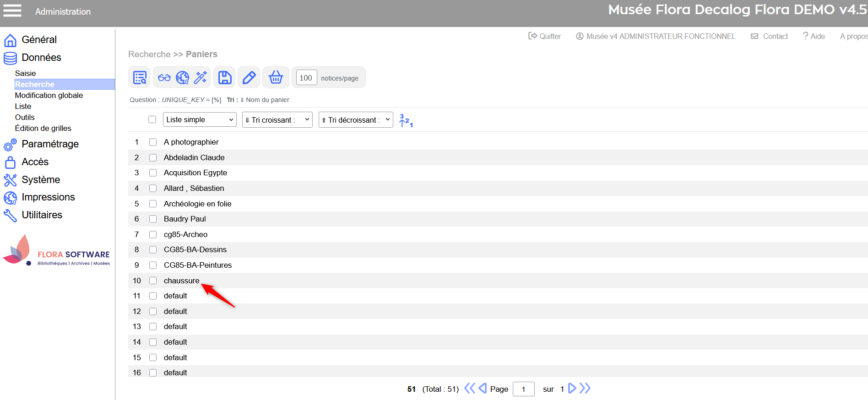This screenshot has height=400, width=868.
Task: Click the globe with arrow icon
Action: point(182,77)
